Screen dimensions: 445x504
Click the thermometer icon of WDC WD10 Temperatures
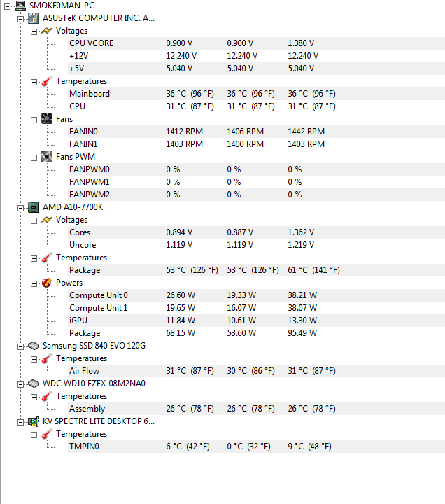point(47,396)
